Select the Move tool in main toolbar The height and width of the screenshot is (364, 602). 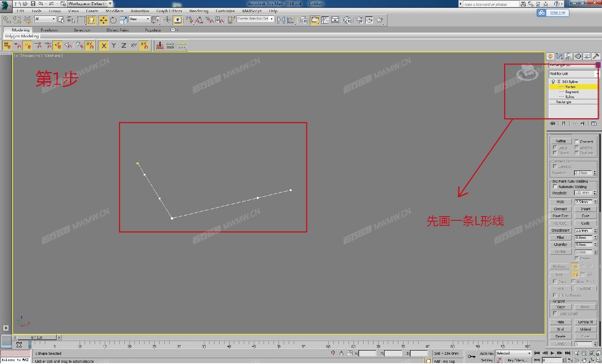pyautogui.click(x=103, y=20)
